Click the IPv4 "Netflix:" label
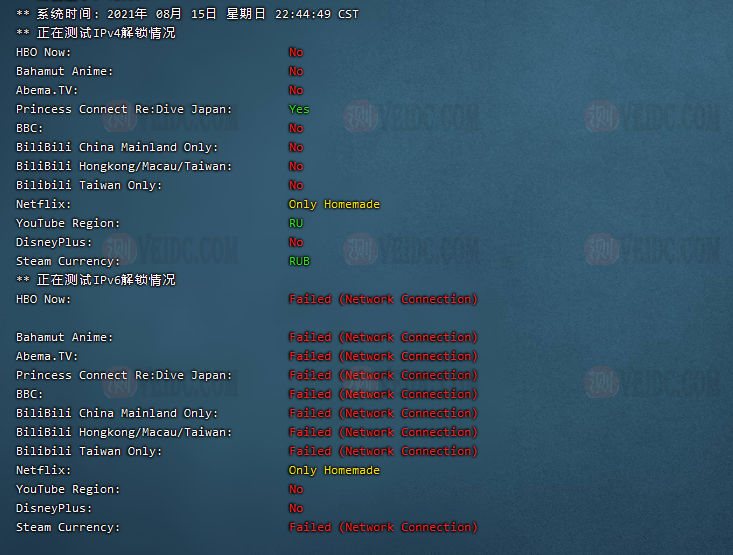The height and width of the screenshot is (555, 733). [x=43, y=204]
